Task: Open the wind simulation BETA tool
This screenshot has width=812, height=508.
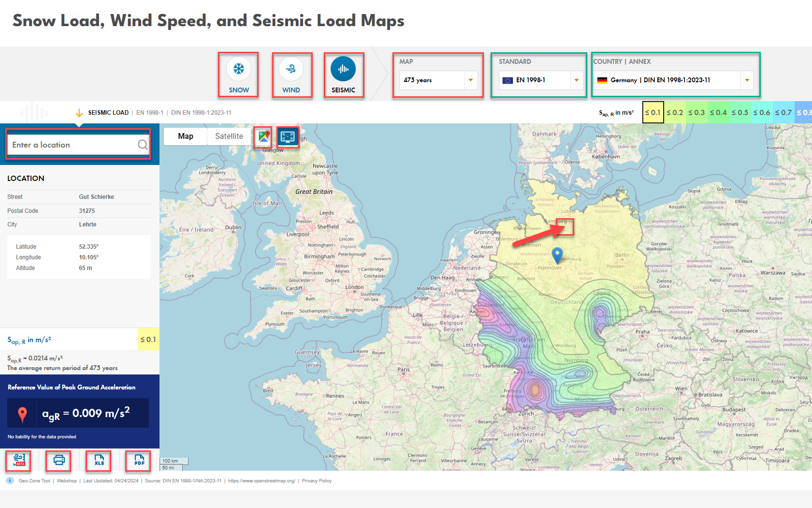Action: pyautogui.click(x=18, y=461)
